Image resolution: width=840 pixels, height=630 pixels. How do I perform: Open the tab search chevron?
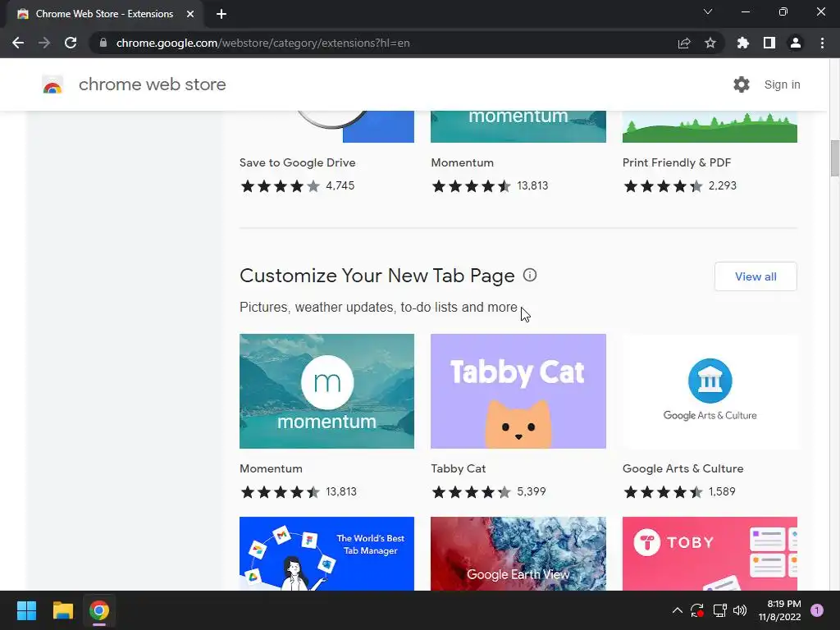point(708,11)
